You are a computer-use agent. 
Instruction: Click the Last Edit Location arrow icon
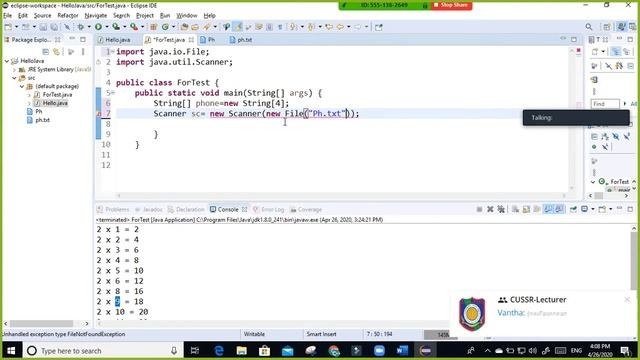point(329,27)
